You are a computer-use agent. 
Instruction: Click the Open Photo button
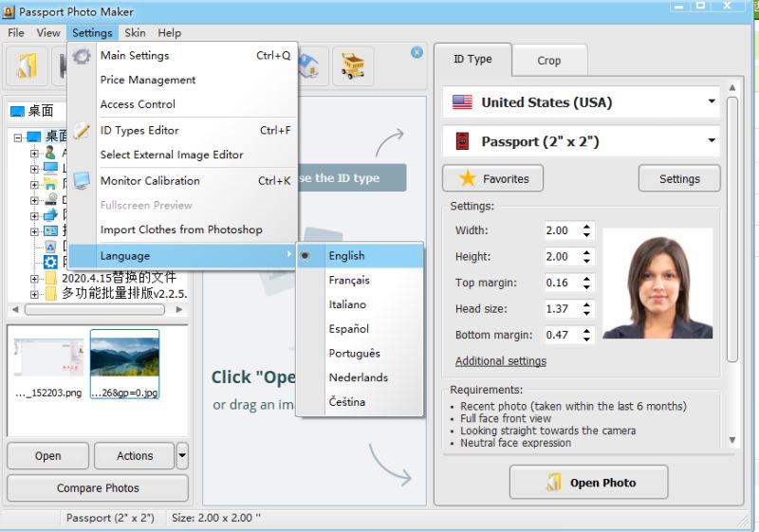[x=588, y=482]
